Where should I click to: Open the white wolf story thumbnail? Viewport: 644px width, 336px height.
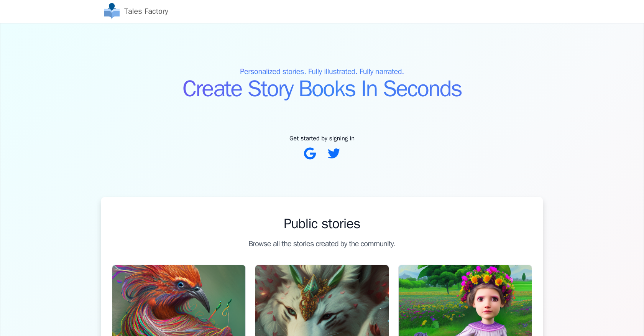tap(322, 300)
